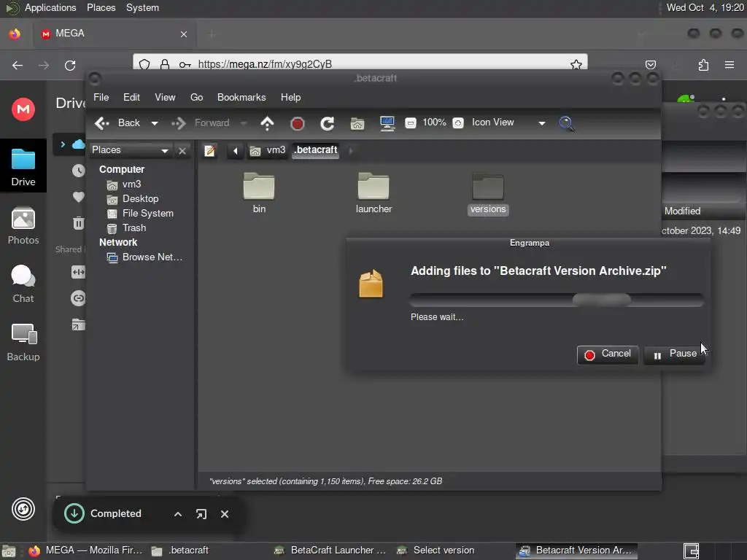Zoom in with the plus icon
This screenshot has width=747, height=560.
(458, 123)
